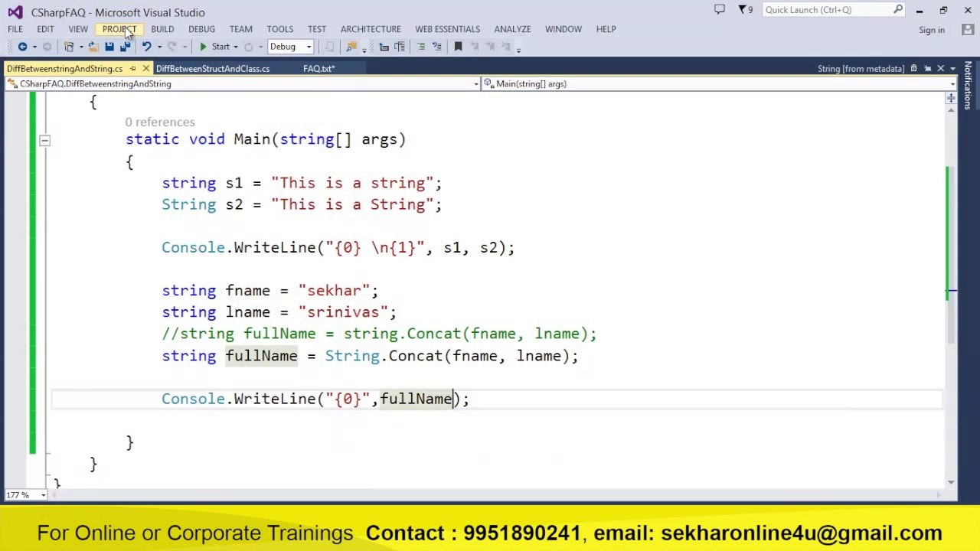Image resolution: width=980 pixels, height=551 pixels.
Task: Open the ANALYZE menu
Action: click(512, 29)
